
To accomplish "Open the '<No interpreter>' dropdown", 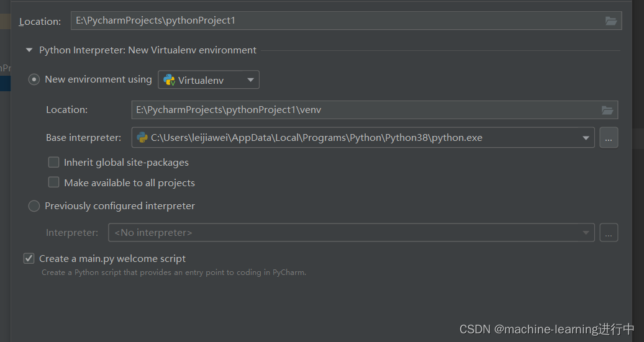I will tap(351, 233).
